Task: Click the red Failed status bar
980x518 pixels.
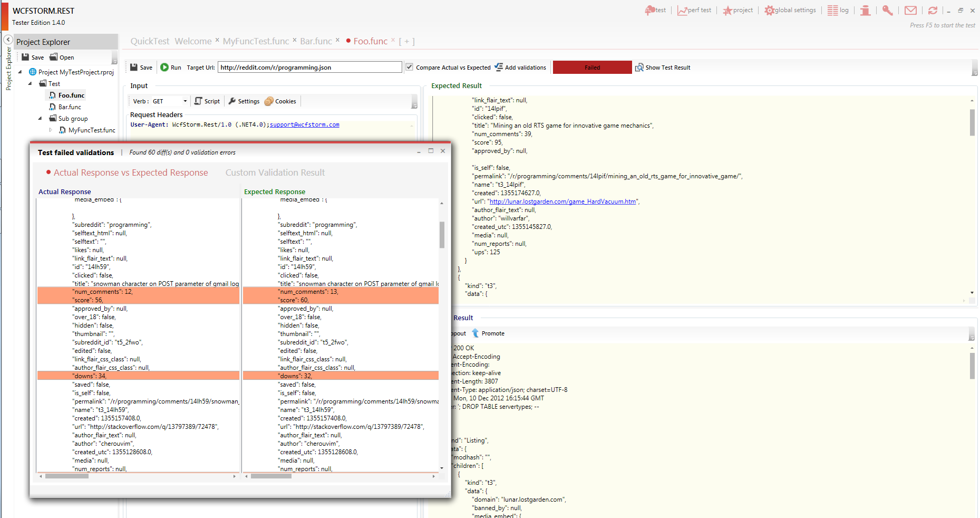Action: (x=592, y=67)
